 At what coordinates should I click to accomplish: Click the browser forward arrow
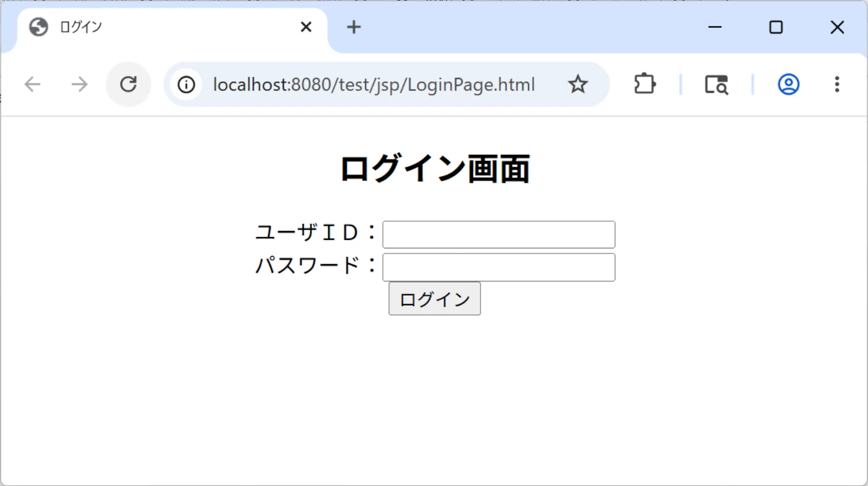click(80, 85)
